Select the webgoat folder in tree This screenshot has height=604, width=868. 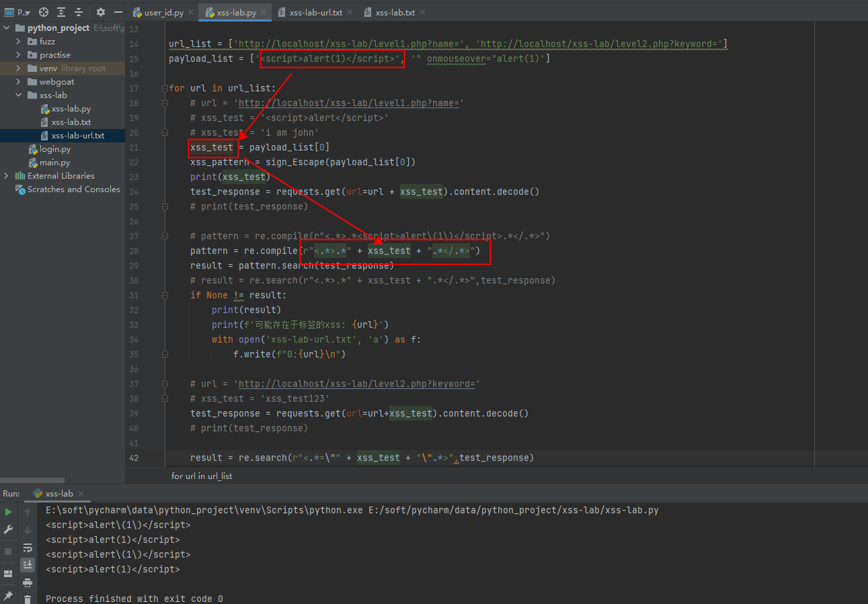[56, 82]
